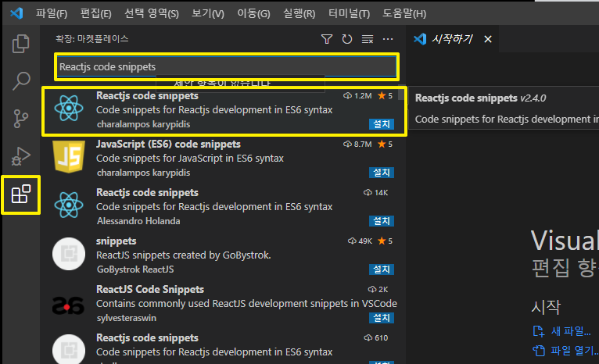This screenshot has width=599, height=364.
Task: Select the 1.2M downloads Reactjs code snippets title
Action: click(147, 96)
